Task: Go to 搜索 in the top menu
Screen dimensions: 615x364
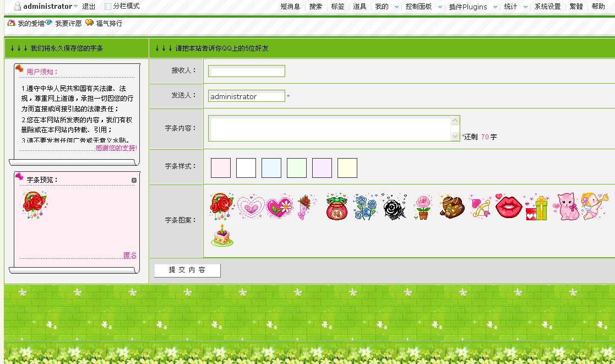Action: pyautogui.click(x=315, y=7)
